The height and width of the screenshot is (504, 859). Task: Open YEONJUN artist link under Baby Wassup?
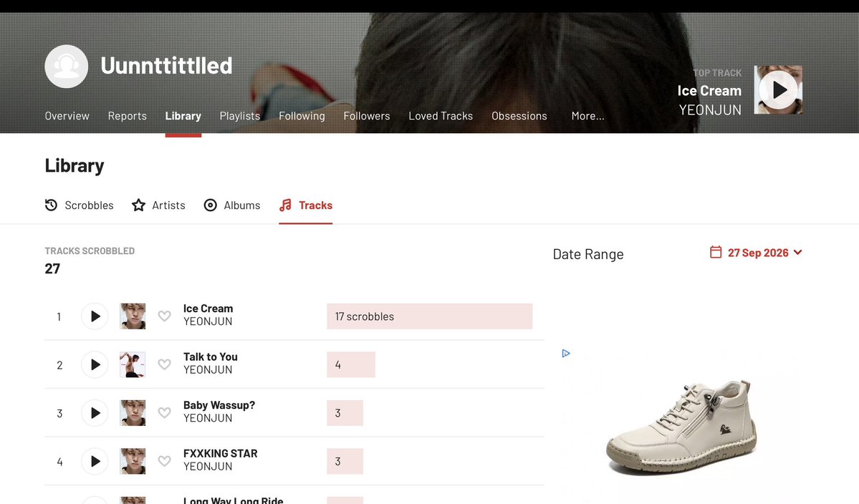pos(208,418)
